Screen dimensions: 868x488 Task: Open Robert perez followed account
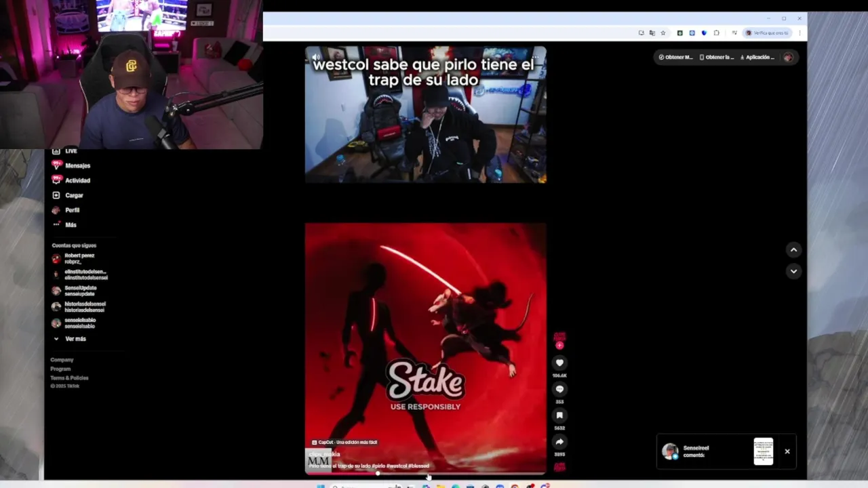[x=74, y=258]
